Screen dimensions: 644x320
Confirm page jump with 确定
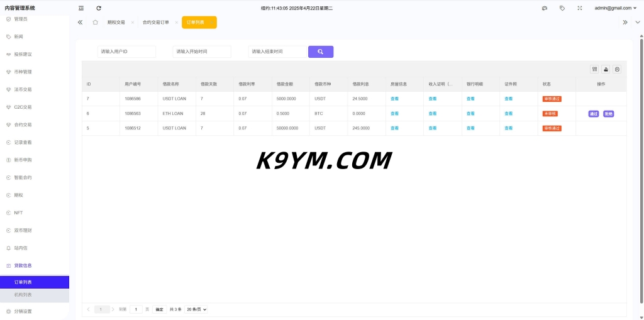coord(159,309)
